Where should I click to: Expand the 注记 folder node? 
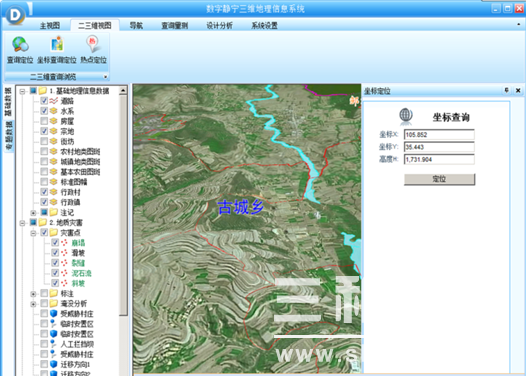click(33, 213)
